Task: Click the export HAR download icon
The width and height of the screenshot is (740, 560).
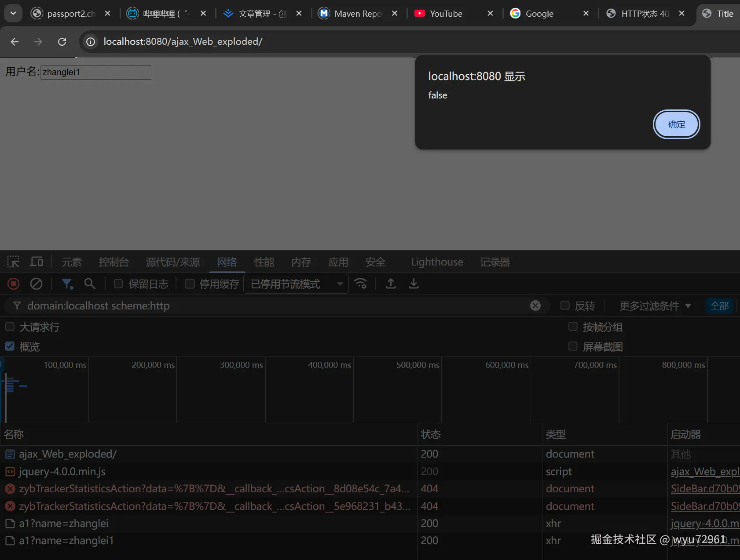Action: 414,284
